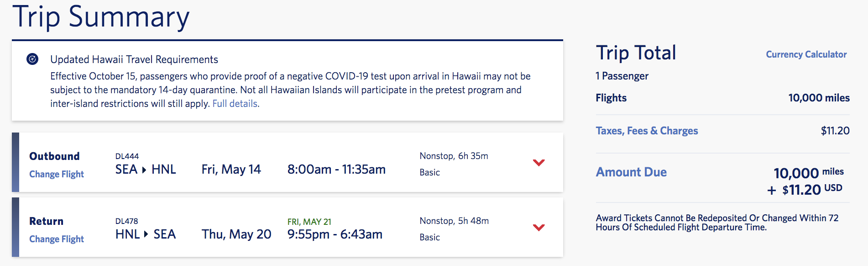
Task: Click the FRI, MAY 21 arrival date notice
Action: point(309,221)
